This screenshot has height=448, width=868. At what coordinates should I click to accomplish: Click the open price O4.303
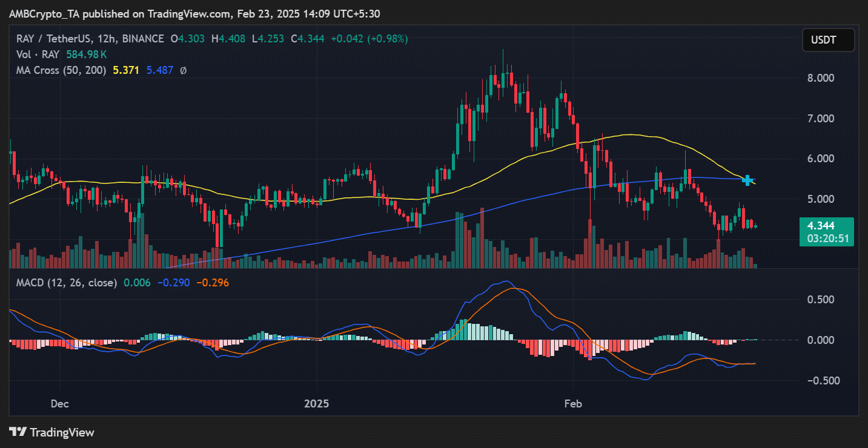(x=188, y=39)
